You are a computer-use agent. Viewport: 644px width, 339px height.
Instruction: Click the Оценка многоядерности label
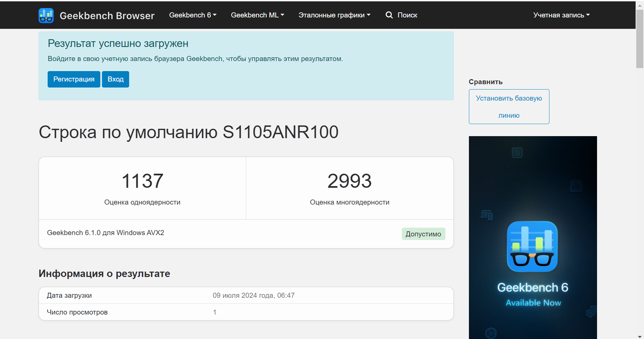coord(350,202)
